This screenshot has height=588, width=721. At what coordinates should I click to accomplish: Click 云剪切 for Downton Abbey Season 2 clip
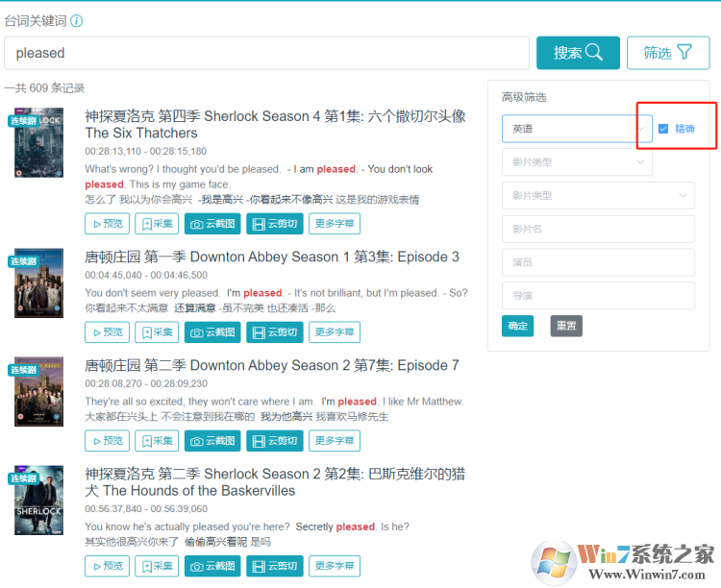275,441
